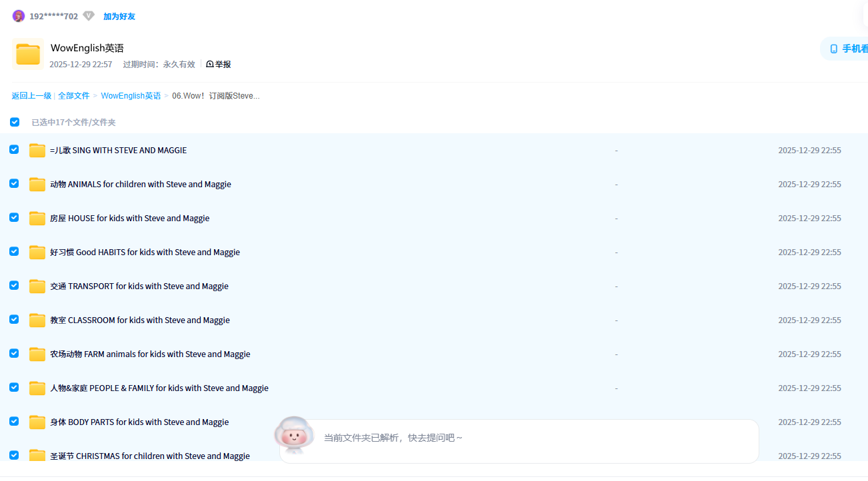
Task: Click the 已选中17个文件/文件夹 selection label
Action: click(74, 123)
